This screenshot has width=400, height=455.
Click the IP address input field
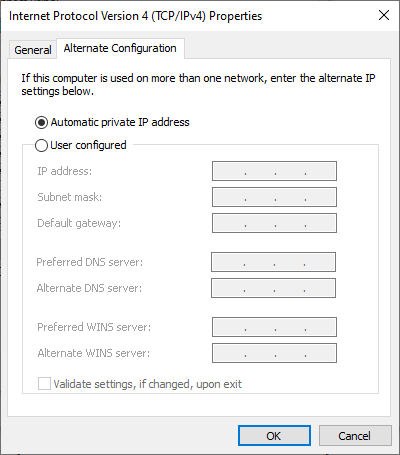click(274, 171)
